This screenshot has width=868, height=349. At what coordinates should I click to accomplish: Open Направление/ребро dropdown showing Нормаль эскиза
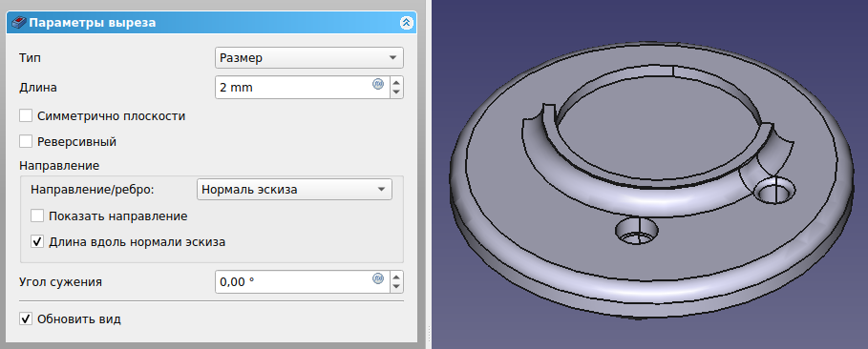click(294, 189)
